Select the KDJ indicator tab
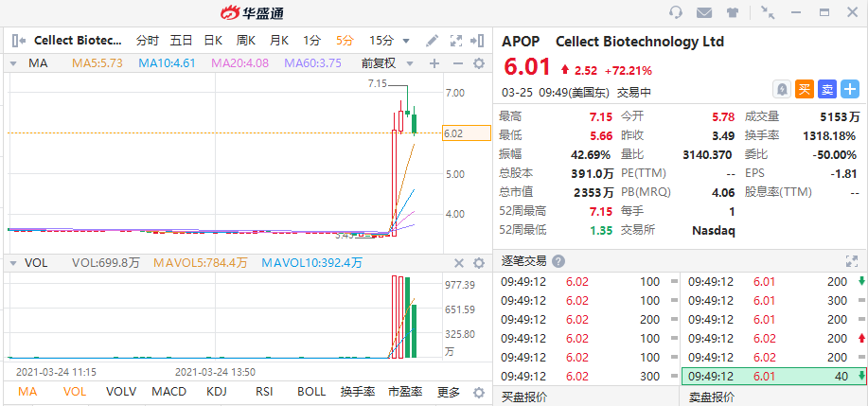Viewport: 868px width, 406px height. (x=217, y=392)
